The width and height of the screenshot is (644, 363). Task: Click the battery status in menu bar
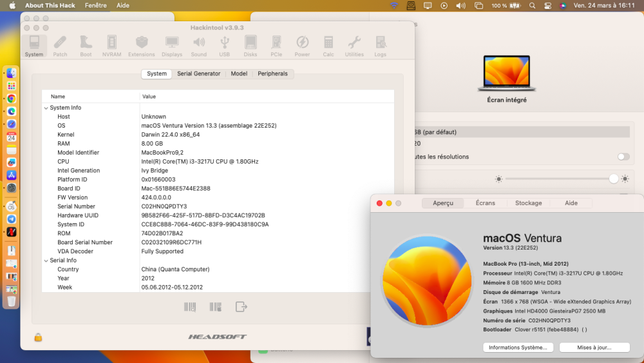click(506, 6)
